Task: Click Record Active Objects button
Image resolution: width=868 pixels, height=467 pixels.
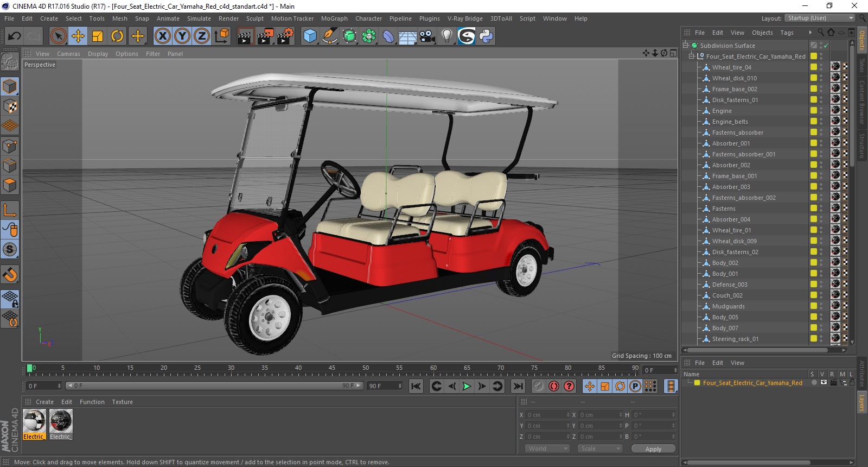Action: (538, 386)
